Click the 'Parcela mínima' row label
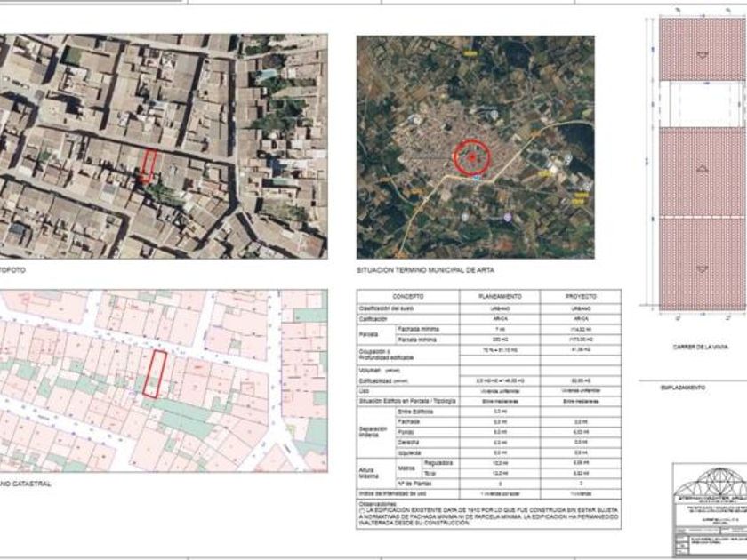The height and width of the screenshot is (560, 747). point(417,340)
